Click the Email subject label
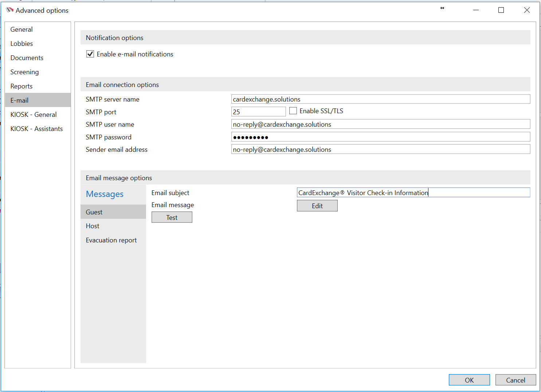The image size is (541, 392). (x=170, y=193)
